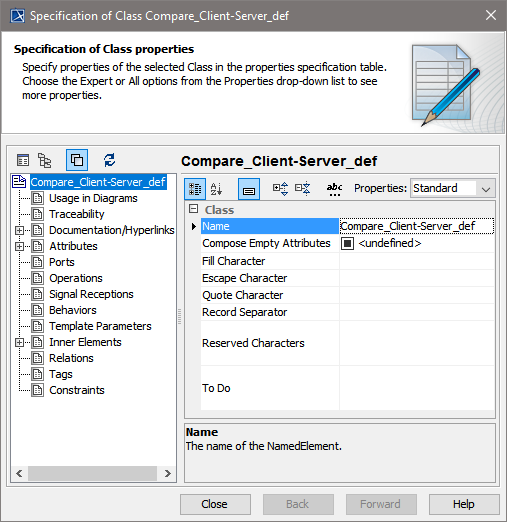
Task: Click the tree structure view icon
Action: click(44, 160)
